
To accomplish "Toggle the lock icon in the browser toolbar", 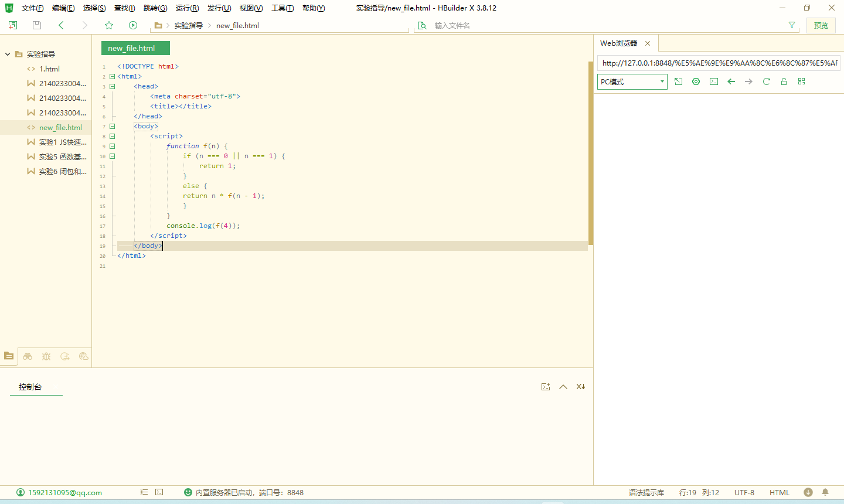I will click(x=784, y=81).
